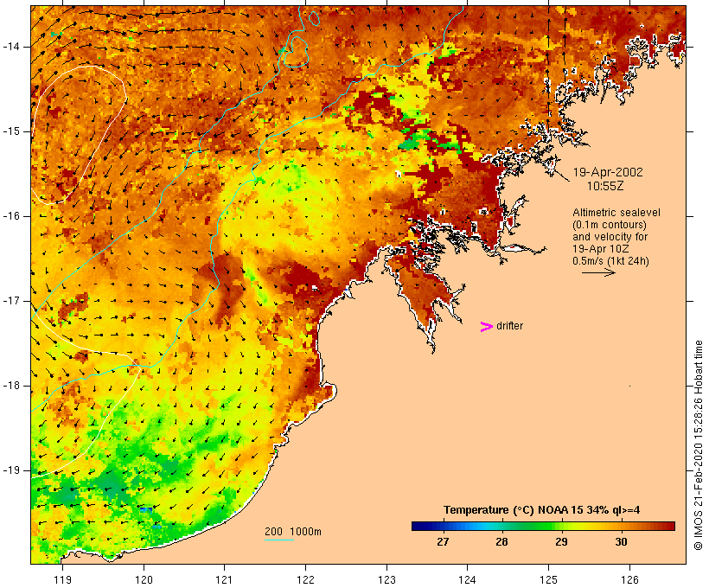Click the colorbar tick label '27'
Viewport: 709px width, 588px height.
[x=443, y=541]
